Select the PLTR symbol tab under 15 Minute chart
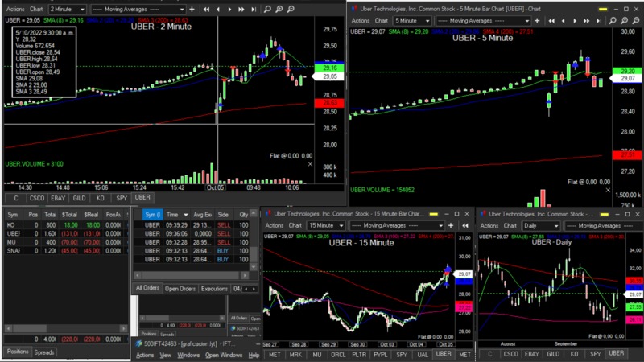644x362 pixels. coord(358,354)
